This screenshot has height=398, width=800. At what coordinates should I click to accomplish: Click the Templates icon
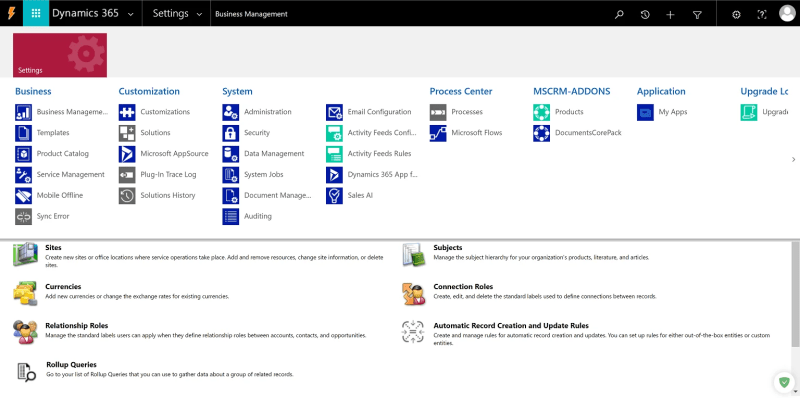23,133
